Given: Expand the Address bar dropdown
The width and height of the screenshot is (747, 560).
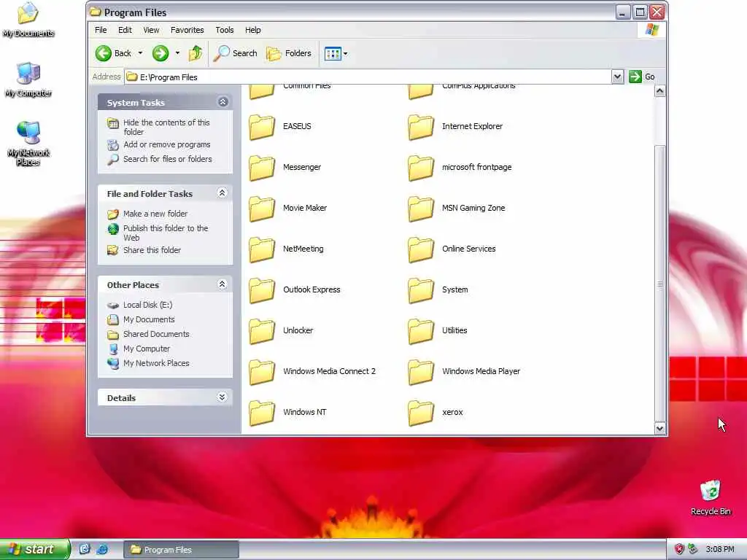Looking at the screenshot, I should coord(617,77).
